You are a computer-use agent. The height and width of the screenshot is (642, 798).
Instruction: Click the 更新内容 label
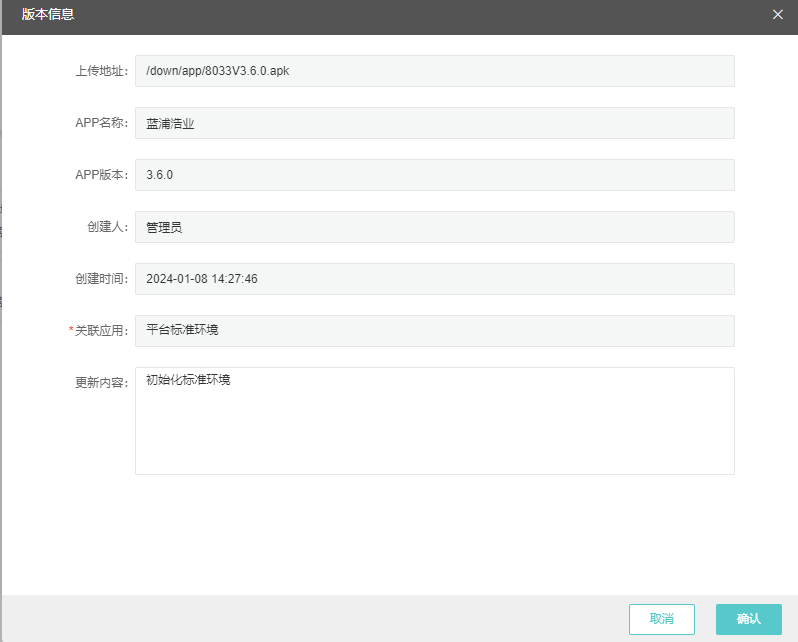[101, 382]
